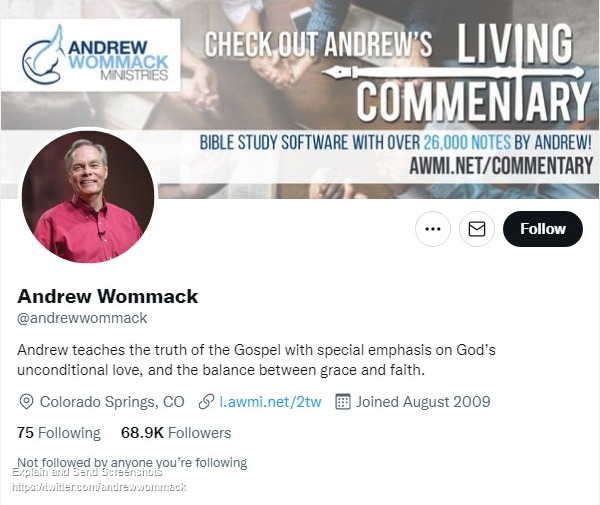Click the AWMI.NET/COMMENTARY banner text
The image size is (600, 505).
(501, 166)
